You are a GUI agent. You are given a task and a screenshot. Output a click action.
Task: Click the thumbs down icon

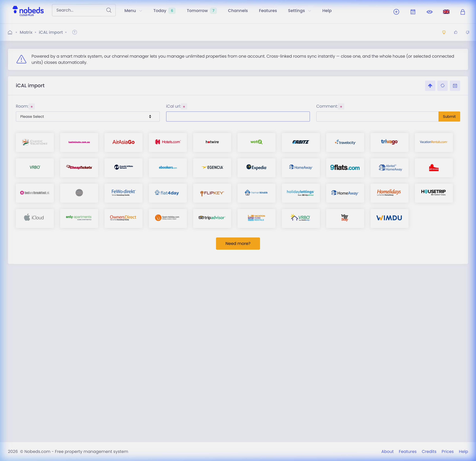click(467, 32)
